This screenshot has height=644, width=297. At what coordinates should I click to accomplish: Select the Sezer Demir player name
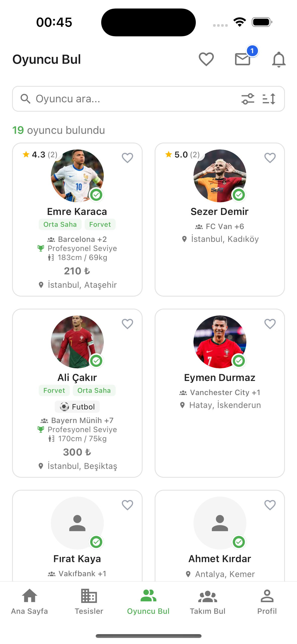pyautogui.click(x=219, y=212)
